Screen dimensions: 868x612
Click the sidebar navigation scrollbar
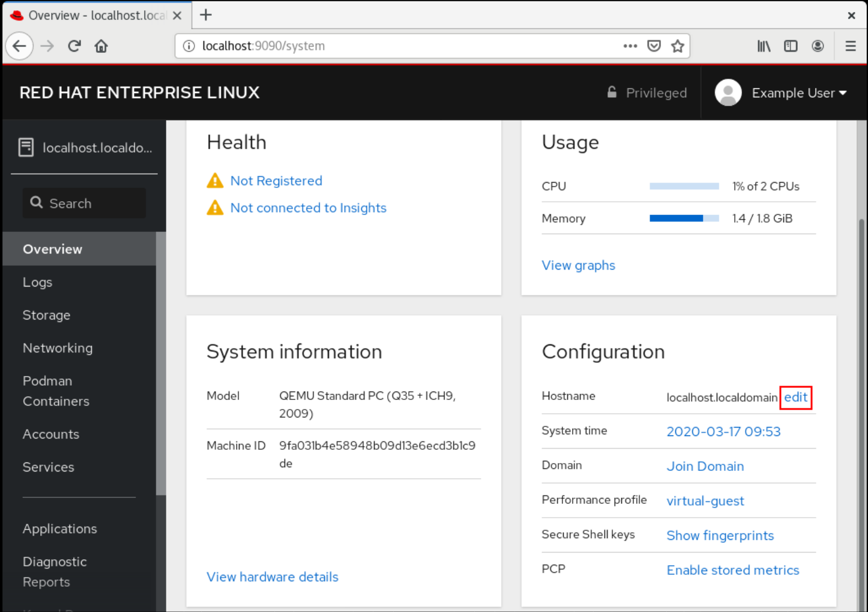[161, 363]
